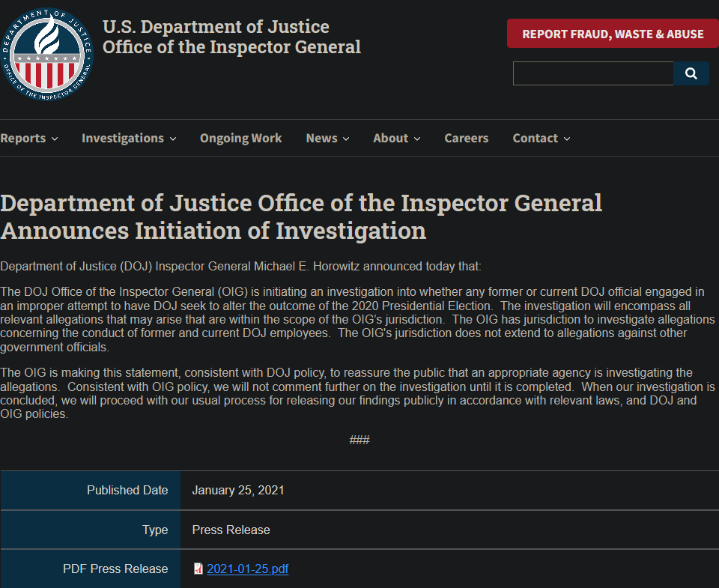
Task: Open the News navigation item
Action: click(321, 138)
